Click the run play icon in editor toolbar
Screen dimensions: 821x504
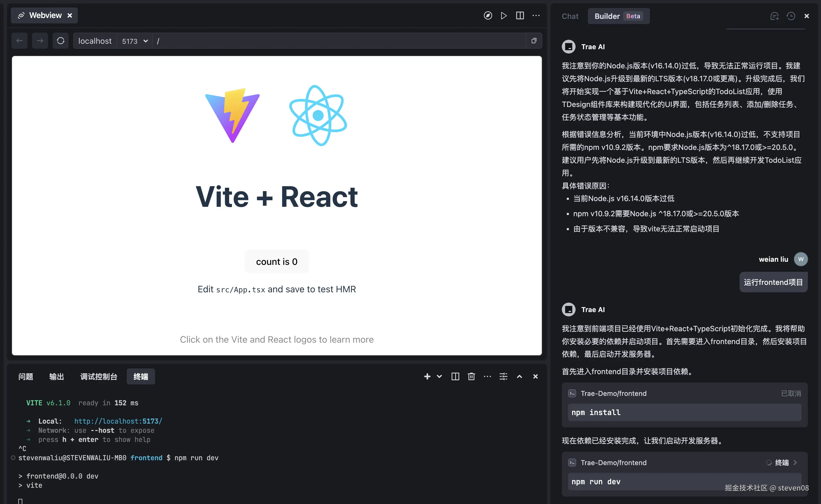[x=504, y=16]
